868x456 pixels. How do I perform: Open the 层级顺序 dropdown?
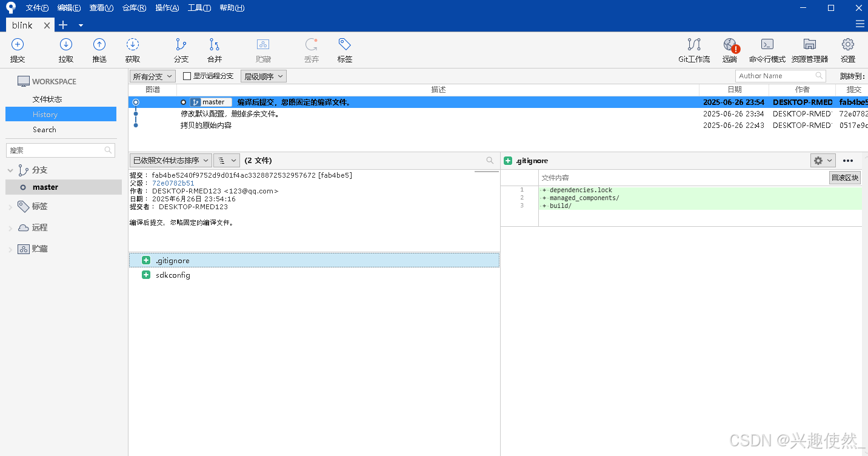click(264, 76)
